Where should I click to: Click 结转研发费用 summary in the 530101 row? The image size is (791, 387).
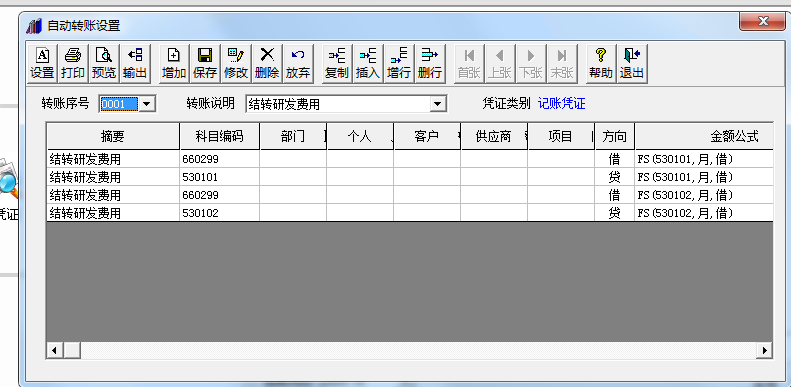(x=113, y=177)
